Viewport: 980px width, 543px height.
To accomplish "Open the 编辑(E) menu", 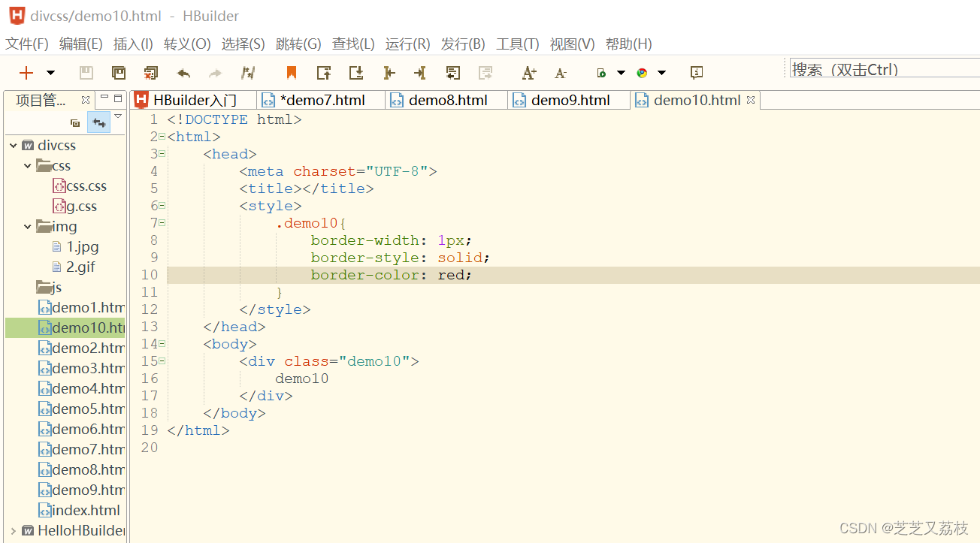I will click(81, 44).
